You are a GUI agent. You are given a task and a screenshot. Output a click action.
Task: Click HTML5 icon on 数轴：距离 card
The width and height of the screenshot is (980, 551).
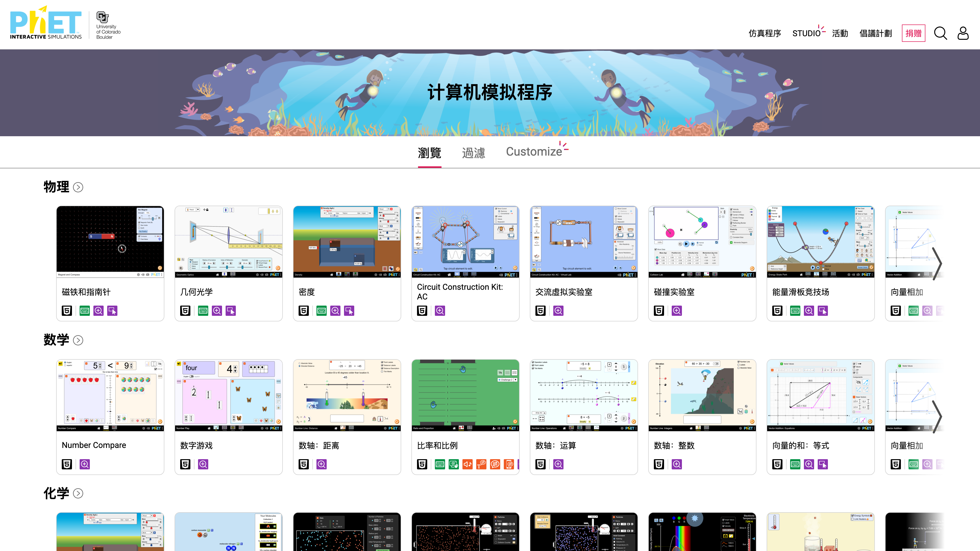[x=304, y=464]
